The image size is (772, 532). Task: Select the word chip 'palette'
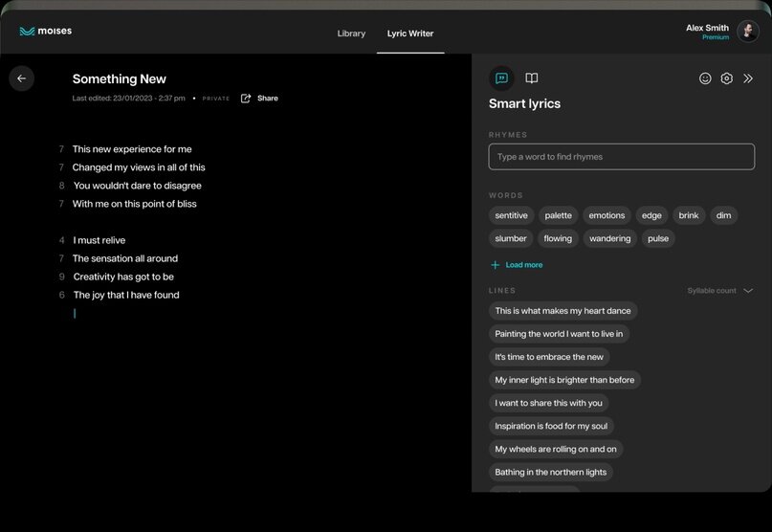click(558, 215)
